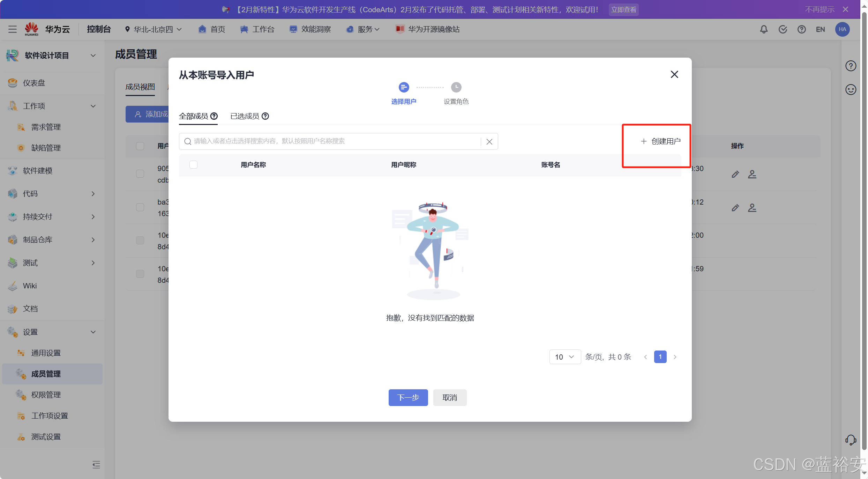This screenshot has height=479, width=868.
Task: Open 权限管理 in settings menu
Action: pyautogui.click(x=46, y=395)
